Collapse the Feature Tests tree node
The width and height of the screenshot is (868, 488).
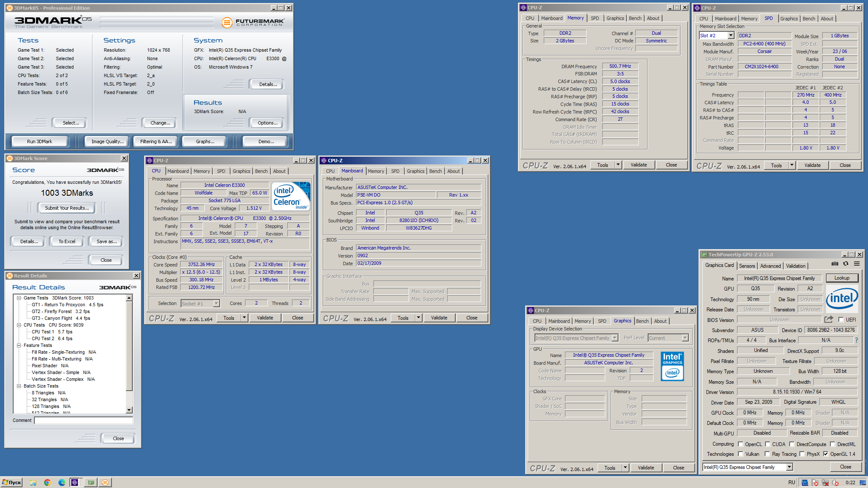tap(19, 345)
